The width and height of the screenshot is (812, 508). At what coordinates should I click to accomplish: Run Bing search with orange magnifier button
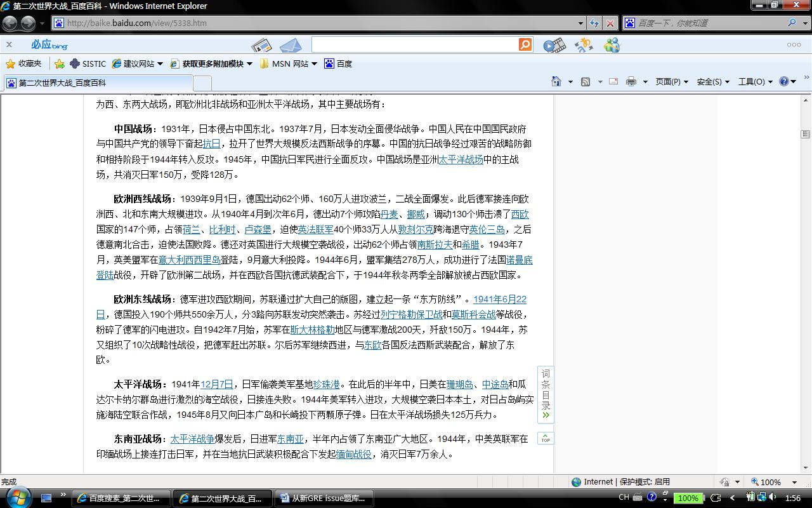tap(525, 44)
